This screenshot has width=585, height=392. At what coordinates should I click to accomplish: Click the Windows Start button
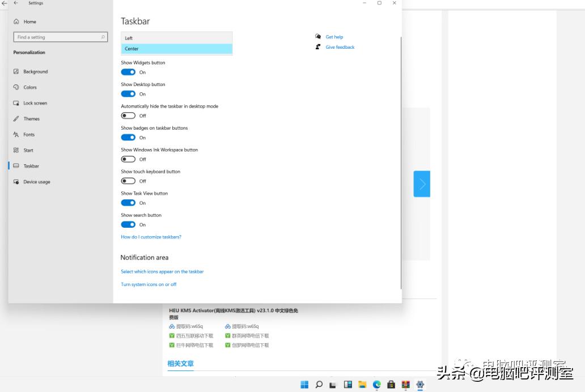point(304,384)
